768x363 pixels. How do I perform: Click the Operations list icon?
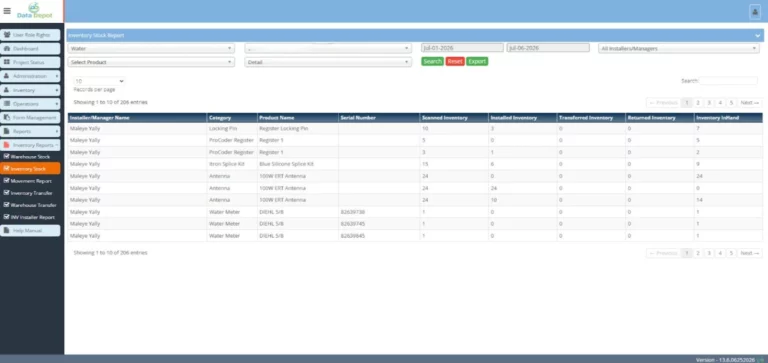(x=7, y=104)
